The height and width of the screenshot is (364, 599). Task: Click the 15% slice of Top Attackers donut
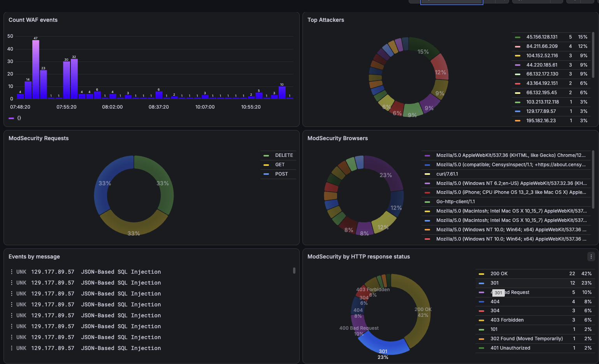(x=424, y=50)
